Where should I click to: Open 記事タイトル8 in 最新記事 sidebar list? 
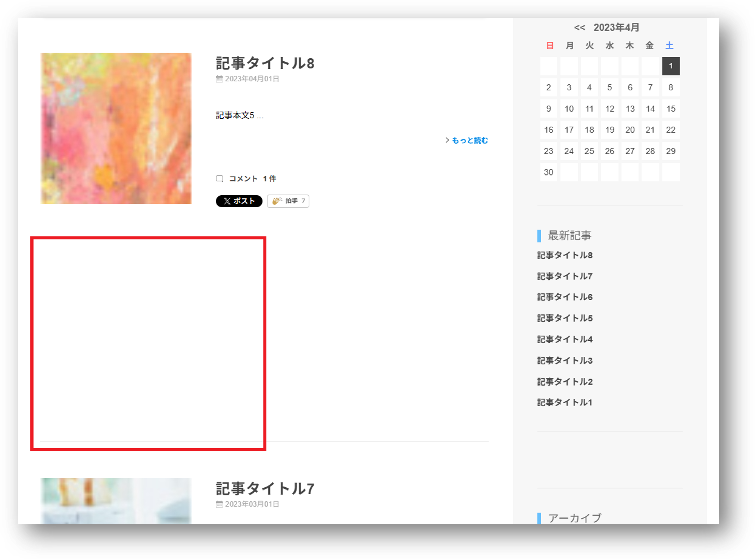click(x=565, y=255)
